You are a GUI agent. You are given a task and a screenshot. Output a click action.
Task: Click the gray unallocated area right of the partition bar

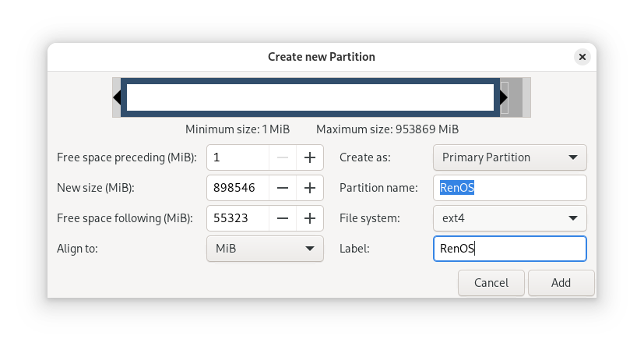522,97
